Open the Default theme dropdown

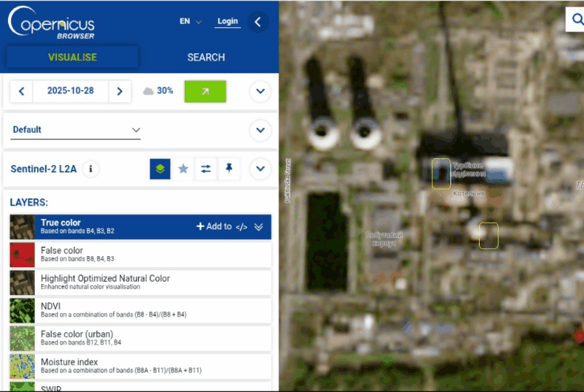(x=76, y=130)
